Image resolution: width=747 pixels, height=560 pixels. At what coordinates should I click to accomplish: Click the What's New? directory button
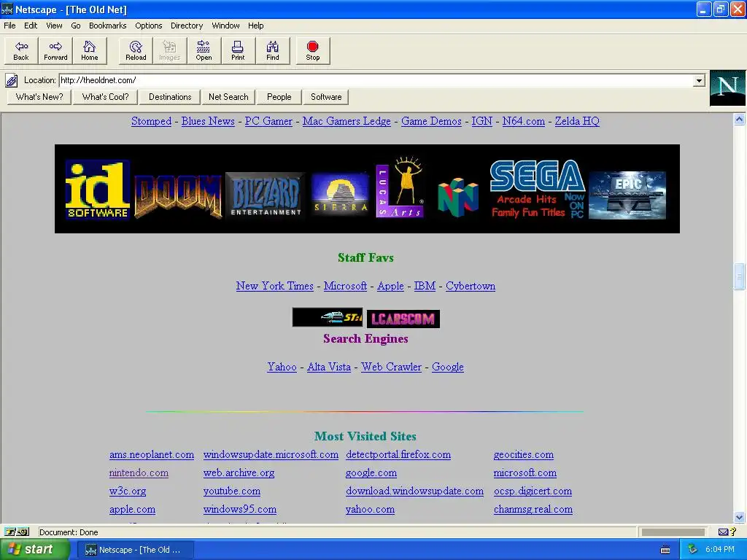click(x=39, y=97)
